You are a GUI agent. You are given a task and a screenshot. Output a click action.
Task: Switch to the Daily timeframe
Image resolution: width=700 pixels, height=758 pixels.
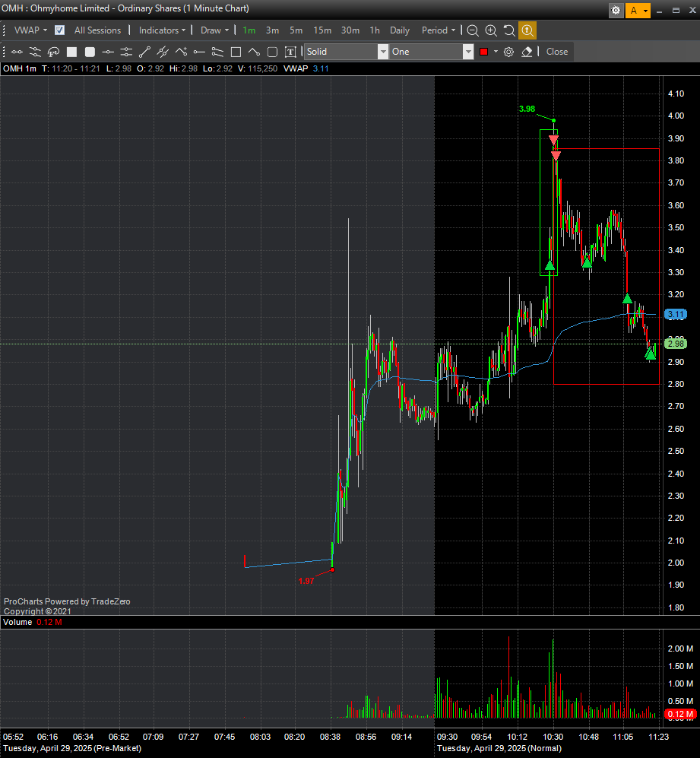point(400,30)
